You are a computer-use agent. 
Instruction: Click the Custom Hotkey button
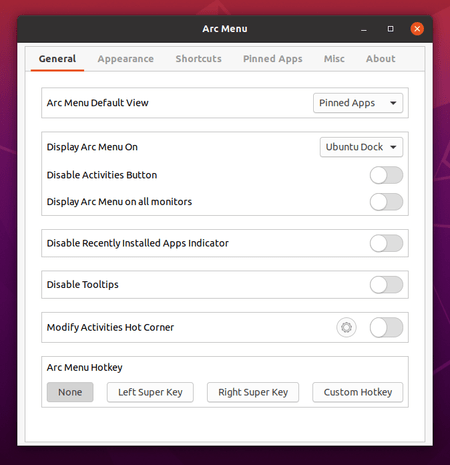pyautogui.click(x=358, y=392)
